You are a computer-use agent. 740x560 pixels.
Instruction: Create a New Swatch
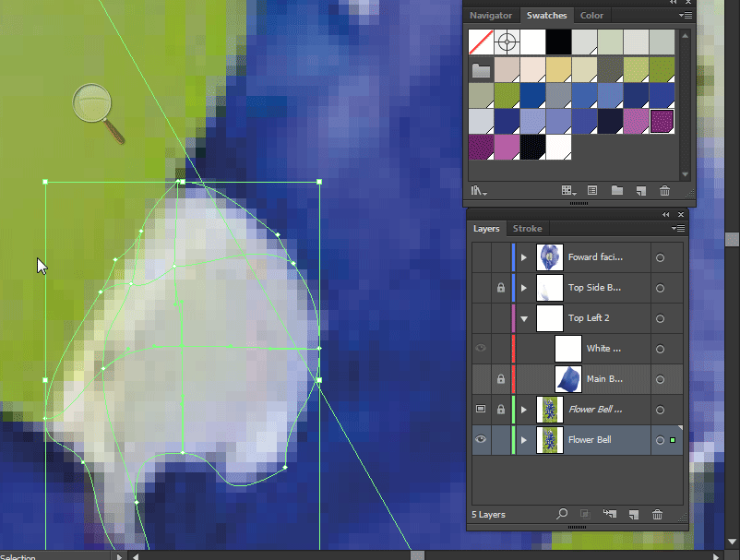641,191
